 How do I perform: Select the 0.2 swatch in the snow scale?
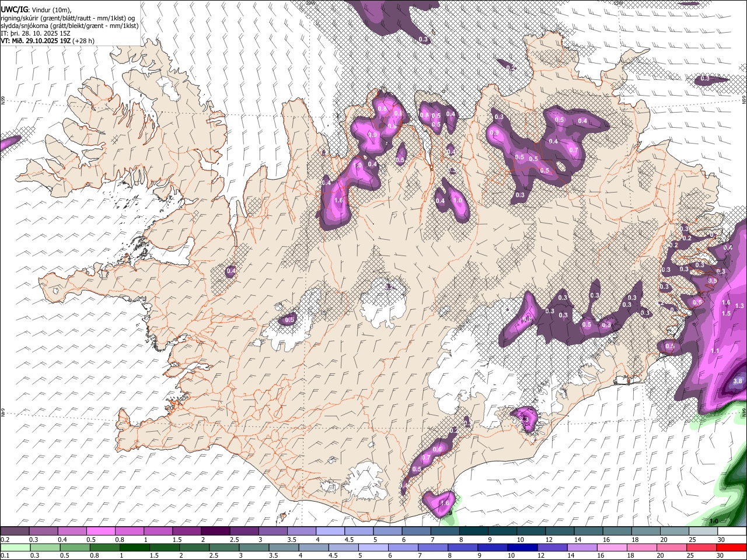15,531
